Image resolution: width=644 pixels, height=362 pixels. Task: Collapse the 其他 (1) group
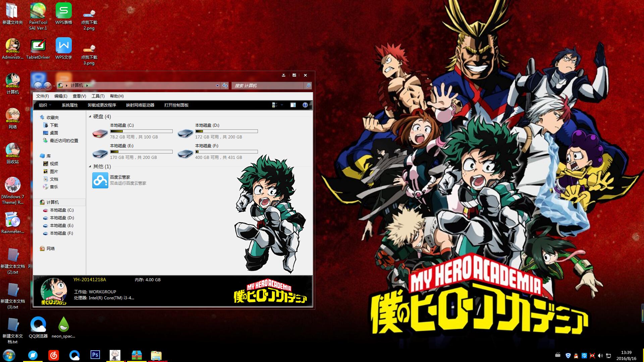[x=90, y=167]
